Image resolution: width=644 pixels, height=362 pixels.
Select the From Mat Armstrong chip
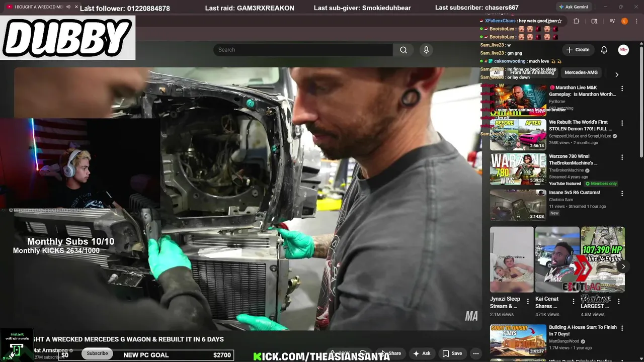532,72
